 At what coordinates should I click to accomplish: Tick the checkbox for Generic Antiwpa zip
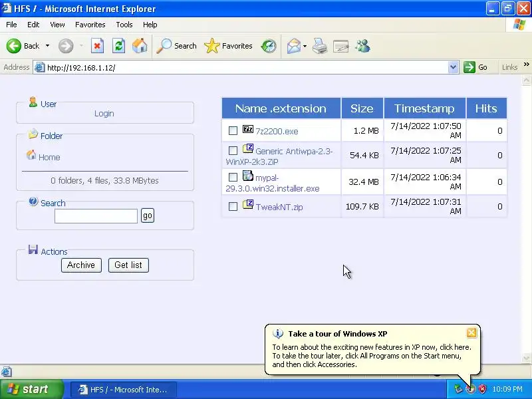(x=233, y=150)
